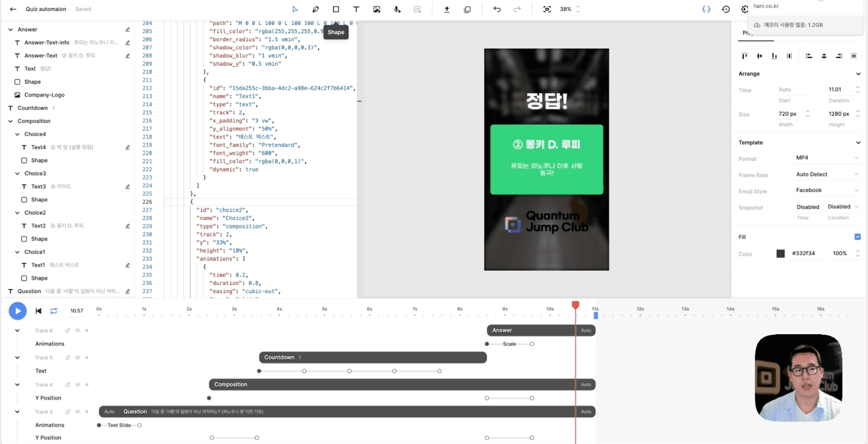This screenshot has width=868, height=444.
Task: Toggle visibility eye of Track 6
Action: [x=78, y=331]
